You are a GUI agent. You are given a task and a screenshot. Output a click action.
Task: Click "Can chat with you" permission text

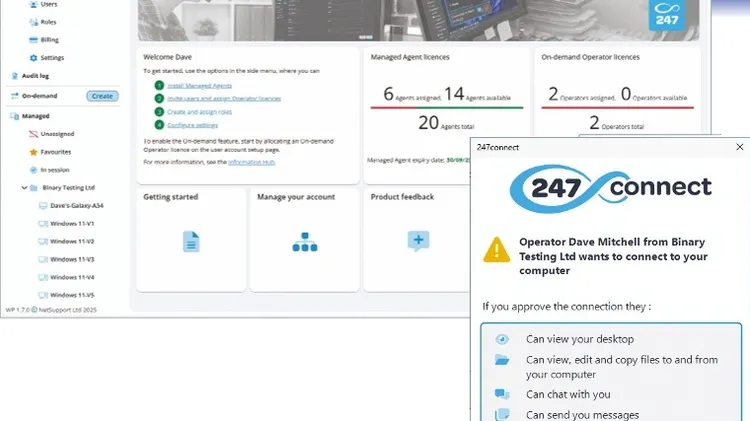[568, 395]
